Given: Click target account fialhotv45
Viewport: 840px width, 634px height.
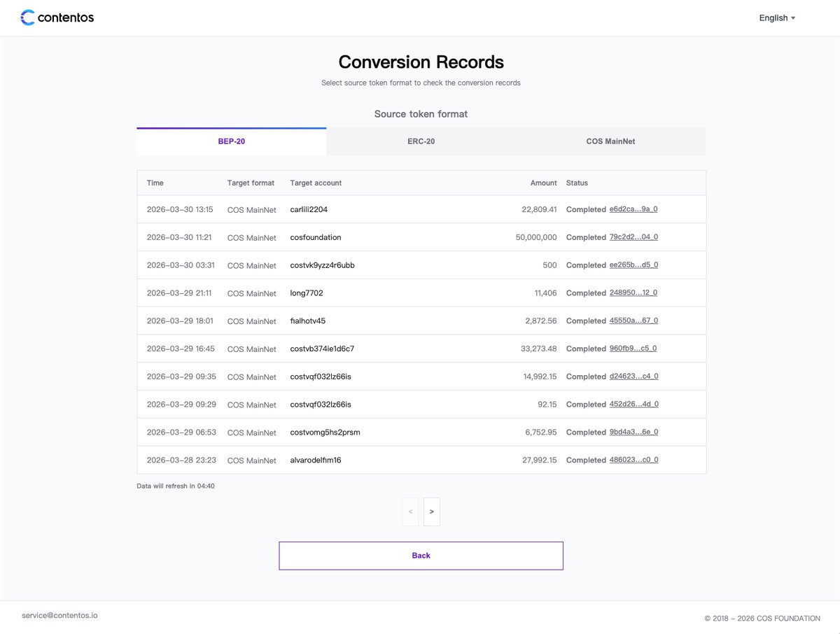Looking at the screenshot, I should coord(308,321).
